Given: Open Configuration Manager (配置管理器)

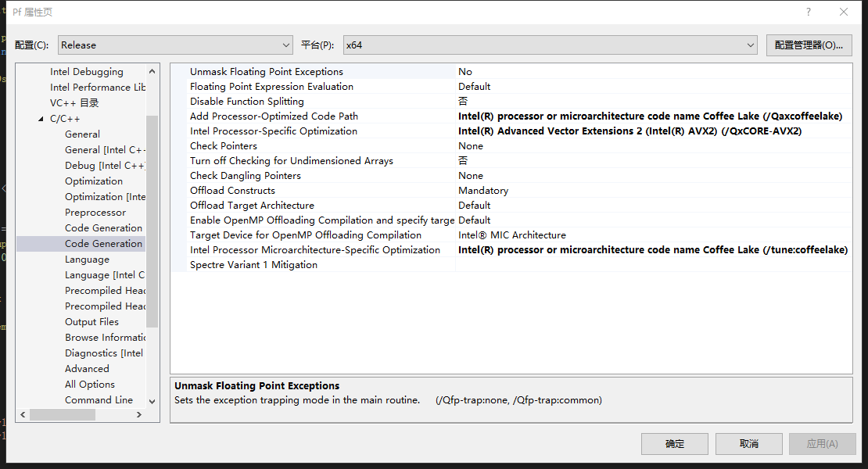Looking at the screenshot, I should [x=809, y=45].
